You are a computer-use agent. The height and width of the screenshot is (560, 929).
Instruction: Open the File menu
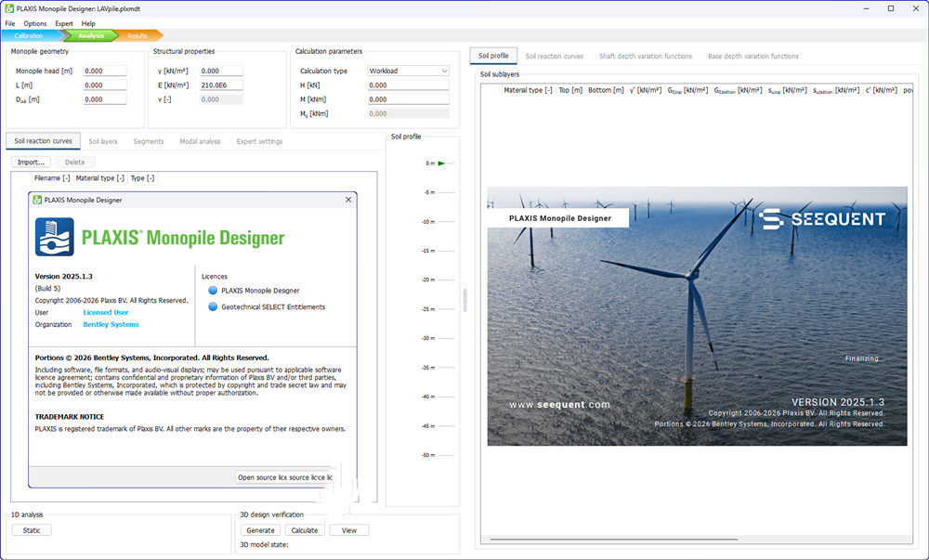pos(10,23)
